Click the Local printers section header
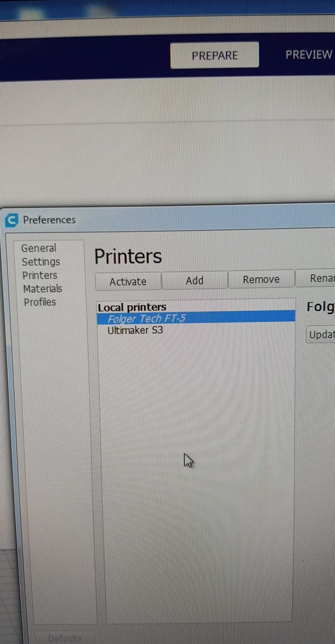The image size is (335, 644). coord(132,307)
